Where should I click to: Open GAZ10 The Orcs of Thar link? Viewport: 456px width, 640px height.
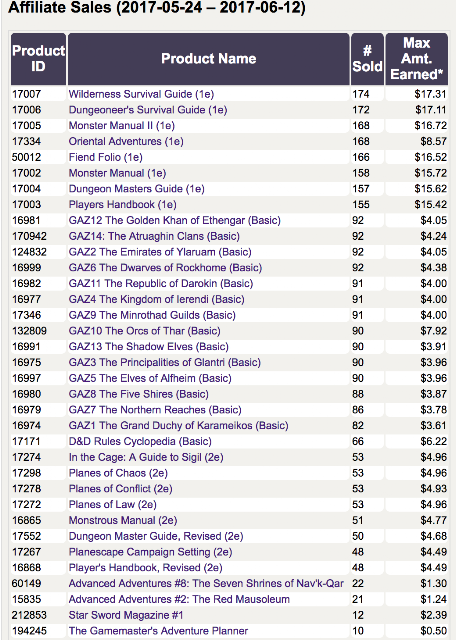pyautogui.click(x=145, y=331)
